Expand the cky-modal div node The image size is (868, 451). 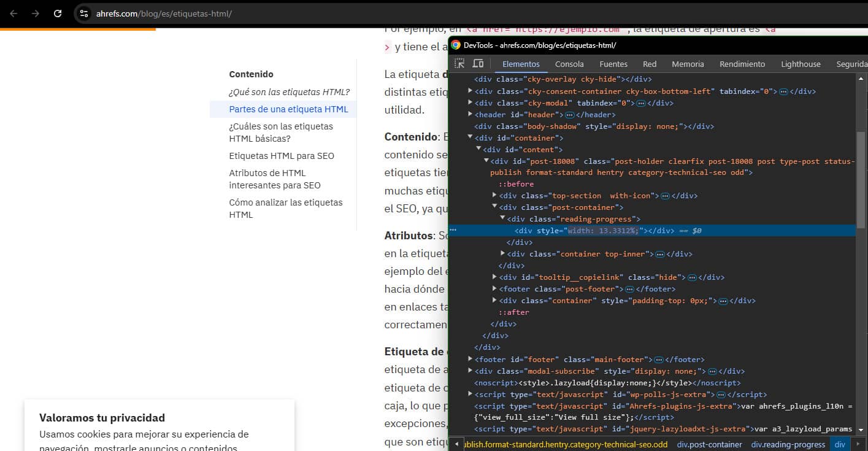(x=470, y=102)
